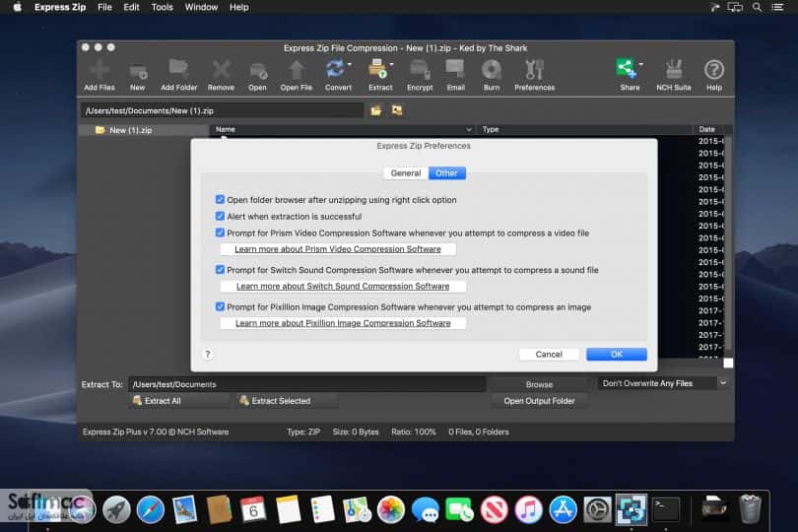This screenshot has width=798, height=532.
Task: Click the Encrypt toolbar icon
Action: 420,75
